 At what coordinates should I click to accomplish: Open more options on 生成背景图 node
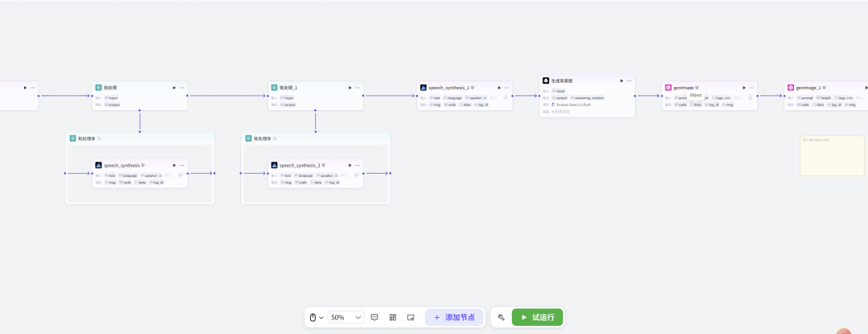click(628, 80)
